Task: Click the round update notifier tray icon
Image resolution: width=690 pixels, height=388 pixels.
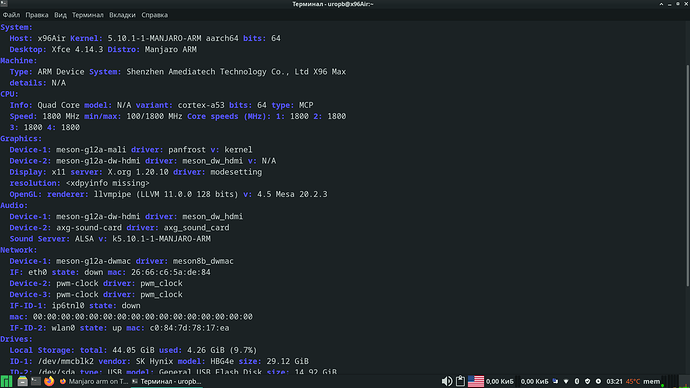Action: click(598, 381)
